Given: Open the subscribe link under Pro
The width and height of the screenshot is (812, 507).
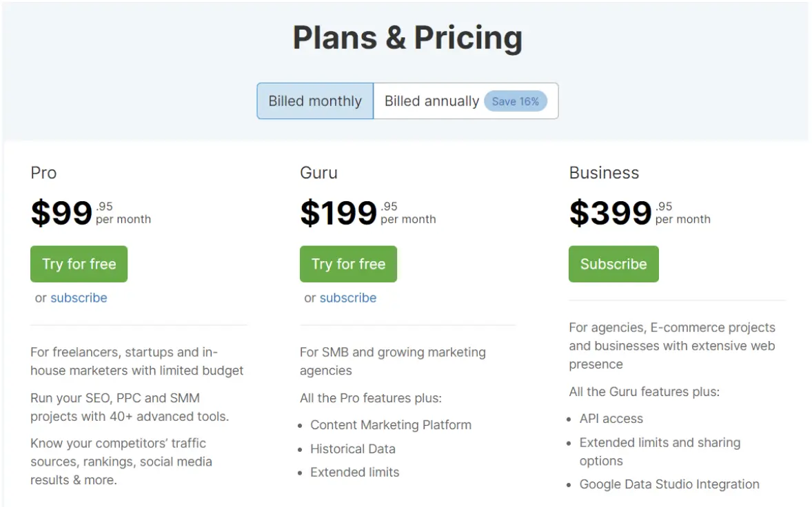Looking at the screenshot, I should point(79,298).
